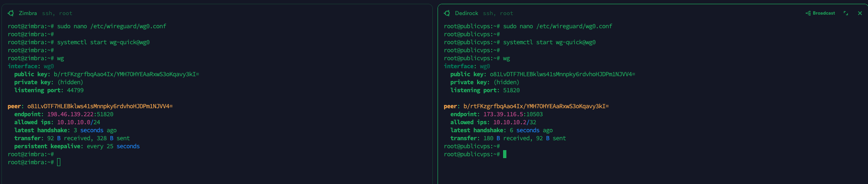Click the Ubuntu icon of the Dedirock session
Image resolution: width=868 pixels, height=184 pixels.
click(447, 13)
